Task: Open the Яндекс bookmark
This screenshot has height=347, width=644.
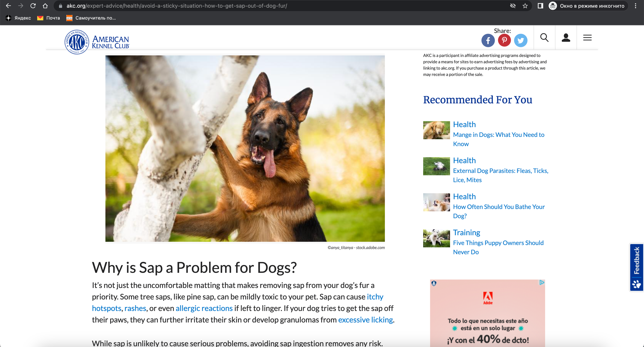Action: click(x=18, y=18)
